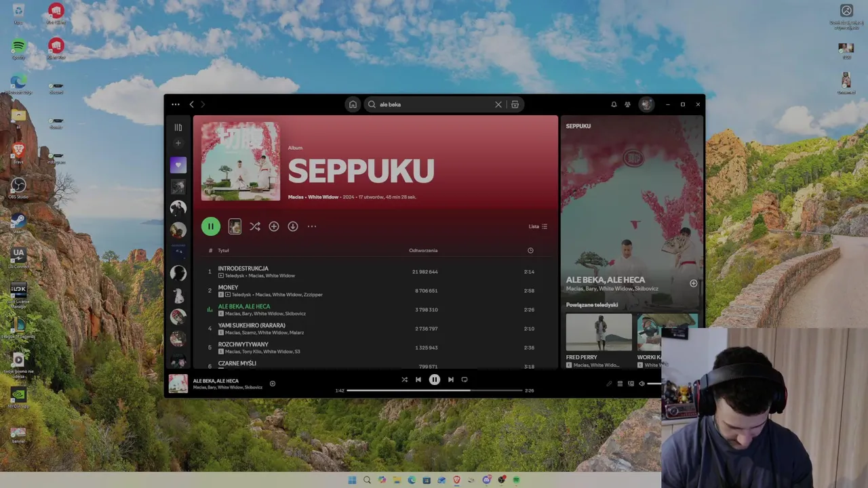Open FRED PERRY related video thumbnail
This screenshot has width=868, height=488.
599,332
